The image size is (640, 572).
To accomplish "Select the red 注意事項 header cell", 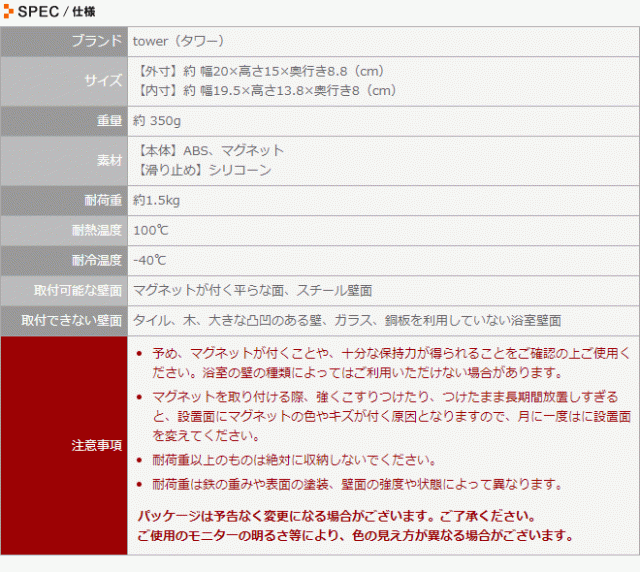I will 64,444.
